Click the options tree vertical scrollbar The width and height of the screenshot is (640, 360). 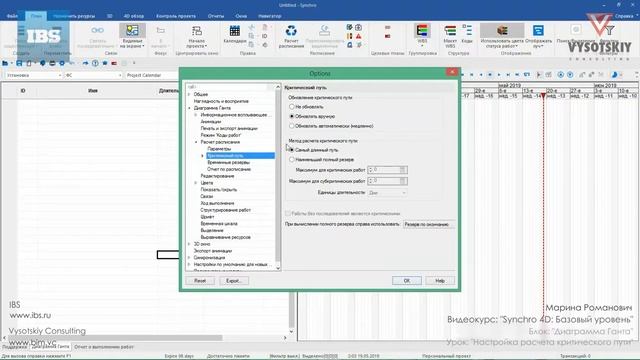(278, 178)
